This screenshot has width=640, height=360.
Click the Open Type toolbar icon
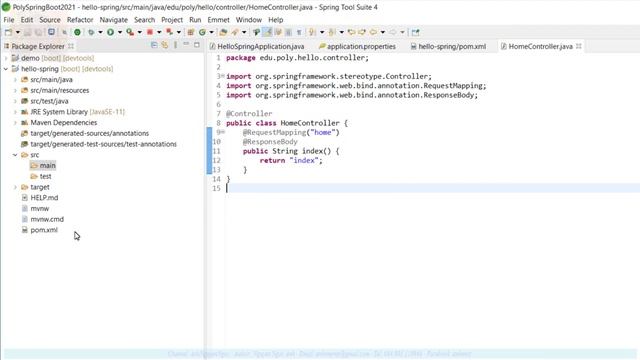click(x=223, y=32)
